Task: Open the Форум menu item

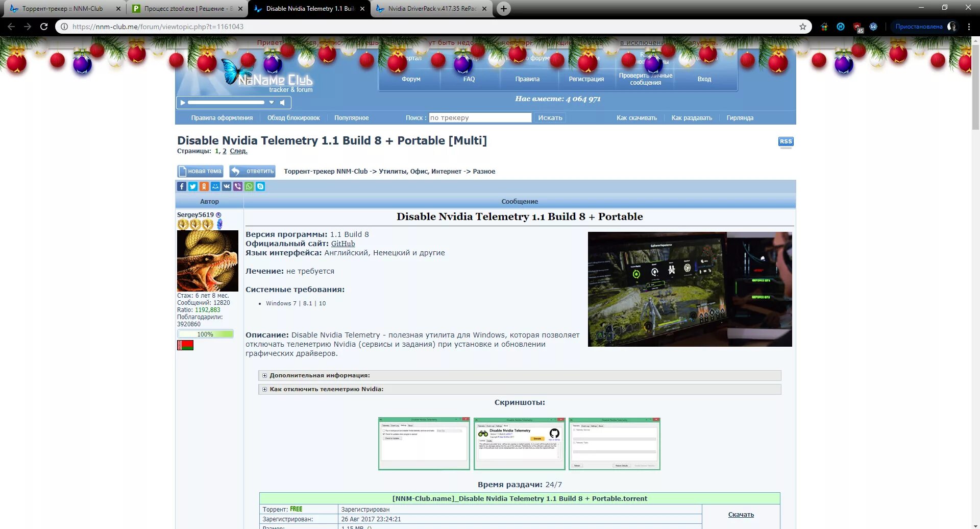Action: 411,79
